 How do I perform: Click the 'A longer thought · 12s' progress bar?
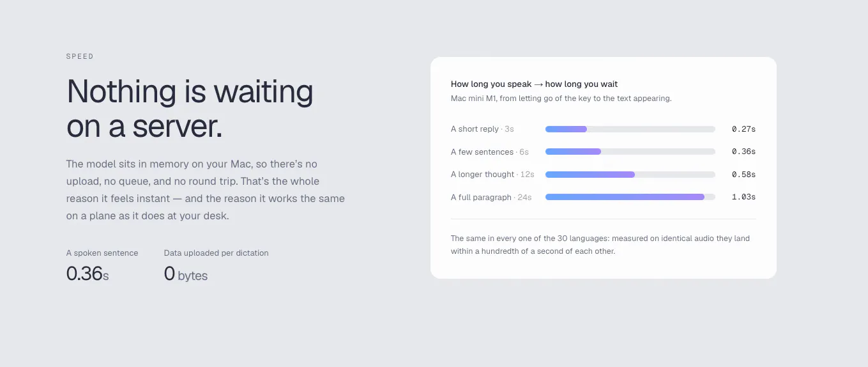pyautogui.click(x=630, y=175)
